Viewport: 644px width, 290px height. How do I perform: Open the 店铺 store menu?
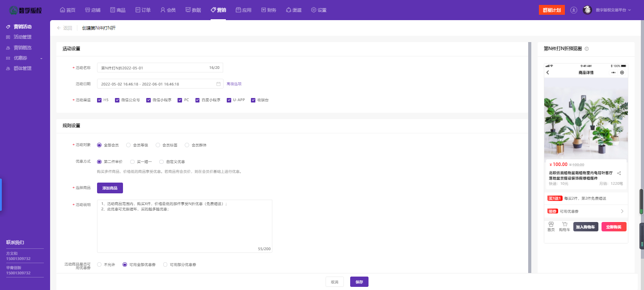pyautogui.click(x=93, y=10)
